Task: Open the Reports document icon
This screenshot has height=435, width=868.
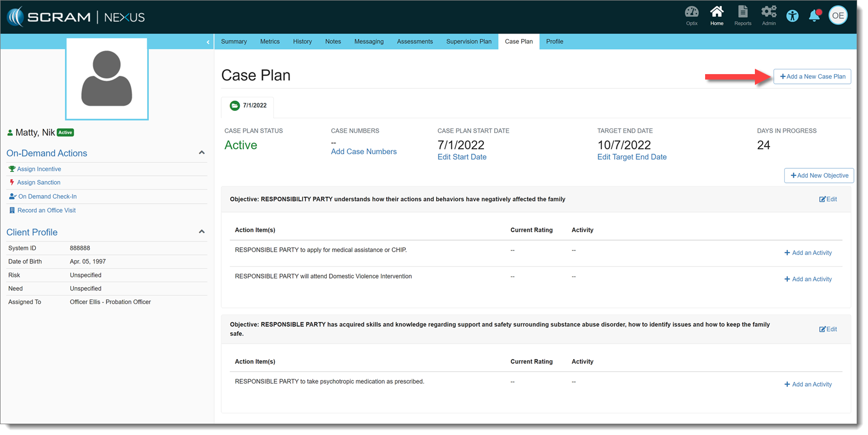Action: coord(742,15)
